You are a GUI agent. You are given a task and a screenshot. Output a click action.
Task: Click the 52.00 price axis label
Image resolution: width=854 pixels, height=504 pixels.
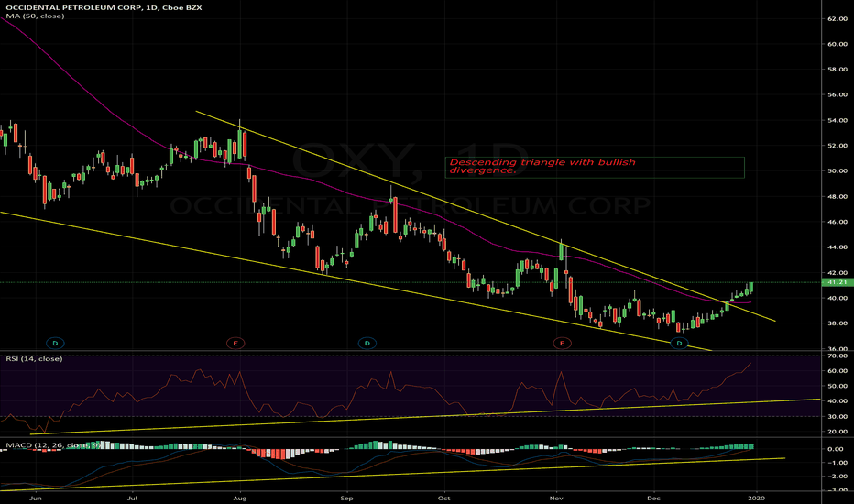[x=838, y=146]
